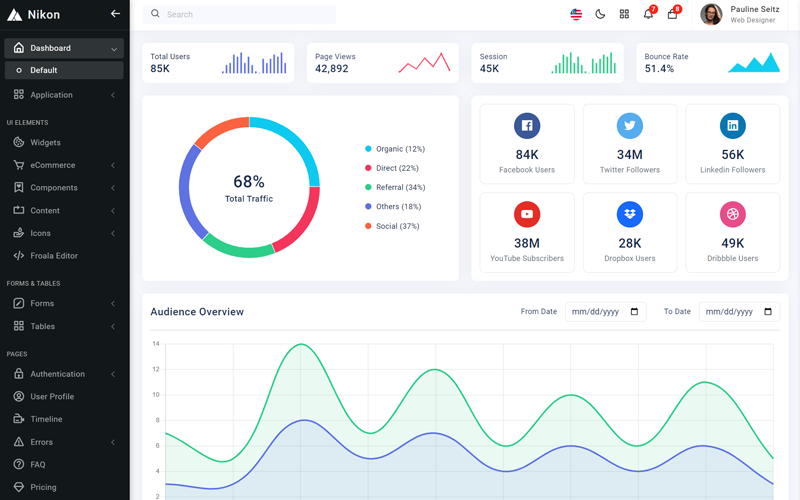Click the Organic legend color dot
This screenshot has width=800, height=500.
coord(368,149)
